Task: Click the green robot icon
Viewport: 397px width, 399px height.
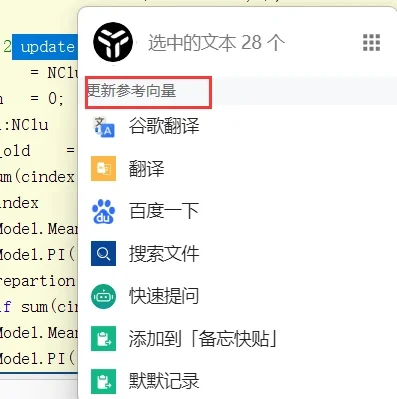Action: pyautogui.click(x=104, y=296)
